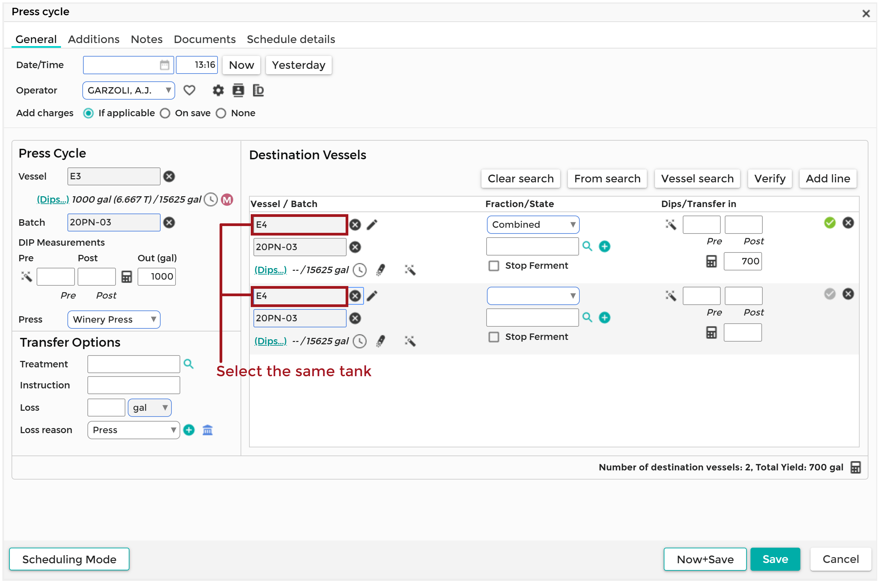Close the Press cycle dialog
The height and width of the screenshot is (588, 883).
click(866, 14)
